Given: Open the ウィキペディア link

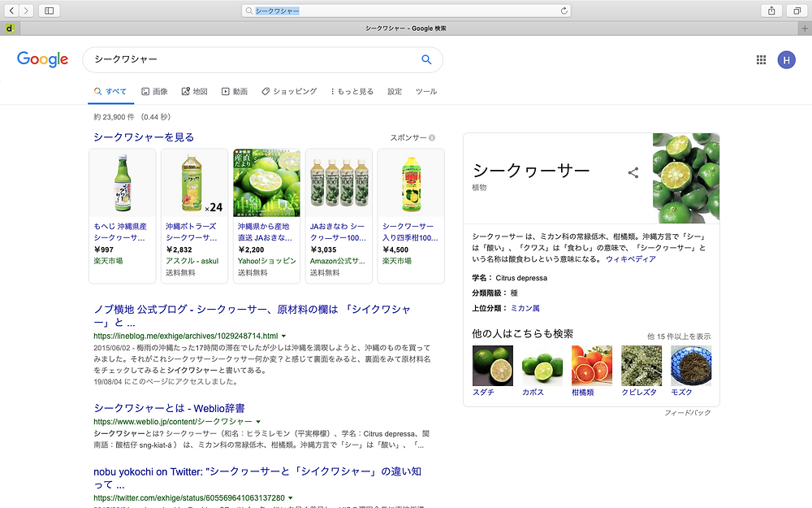Looking at the screenshot, I should [x=631, y=259].
